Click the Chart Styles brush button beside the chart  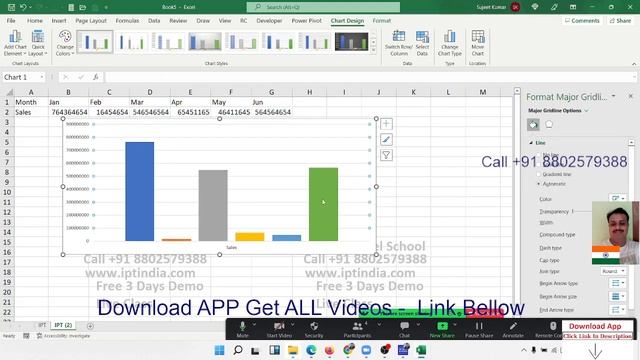[x=386, y=139]
